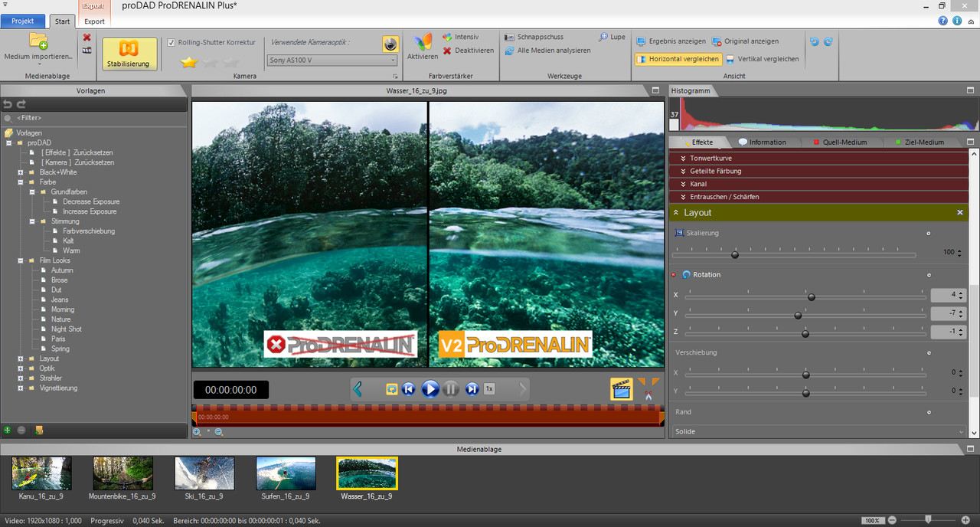Click the blue help question mark icon
Viewport: 980px width, 527px height.
pyautogui.click(x=943, y=21)
